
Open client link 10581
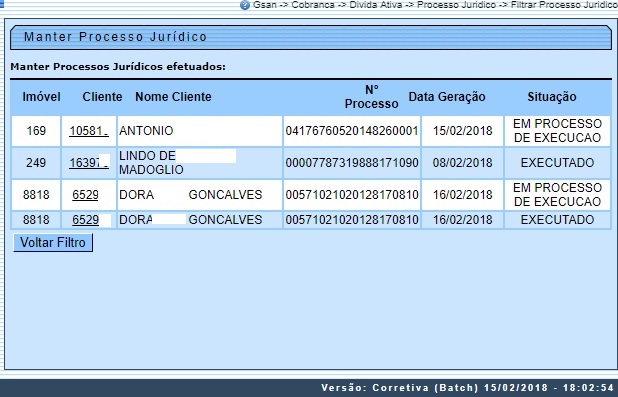click(89, 131)
